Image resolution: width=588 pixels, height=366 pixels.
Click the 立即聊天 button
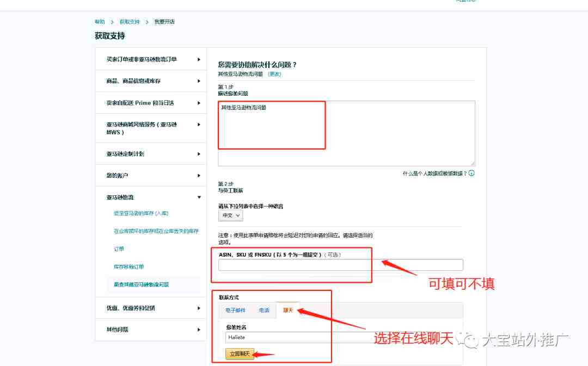point(240,353)
